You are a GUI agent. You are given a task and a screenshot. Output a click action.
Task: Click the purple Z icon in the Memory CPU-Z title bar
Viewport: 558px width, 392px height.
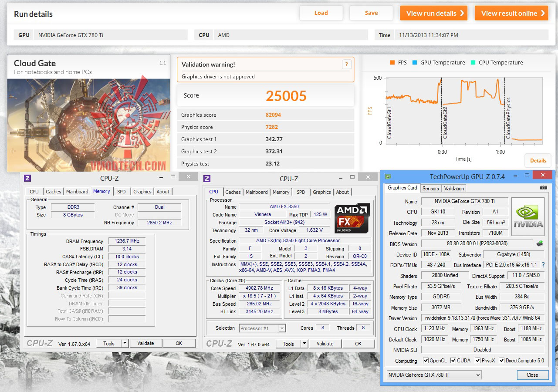click(x=27, y=178)
